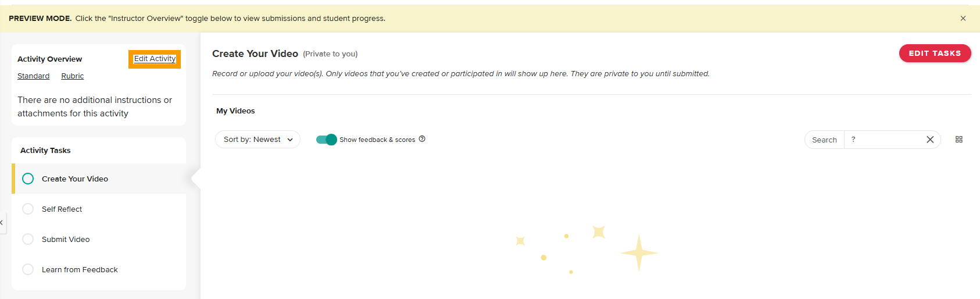Screen dimensions: 980x299
Task: Click the Self Reflect status circle
Action: click(x=28, y=209)
